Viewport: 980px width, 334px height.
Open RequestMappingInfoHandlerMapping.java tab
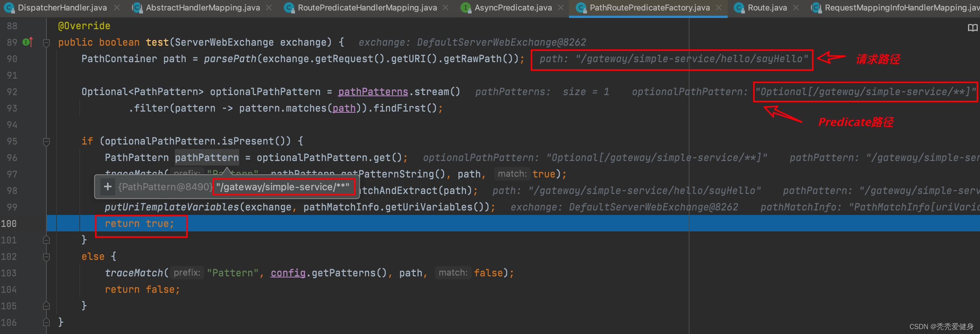902,7
